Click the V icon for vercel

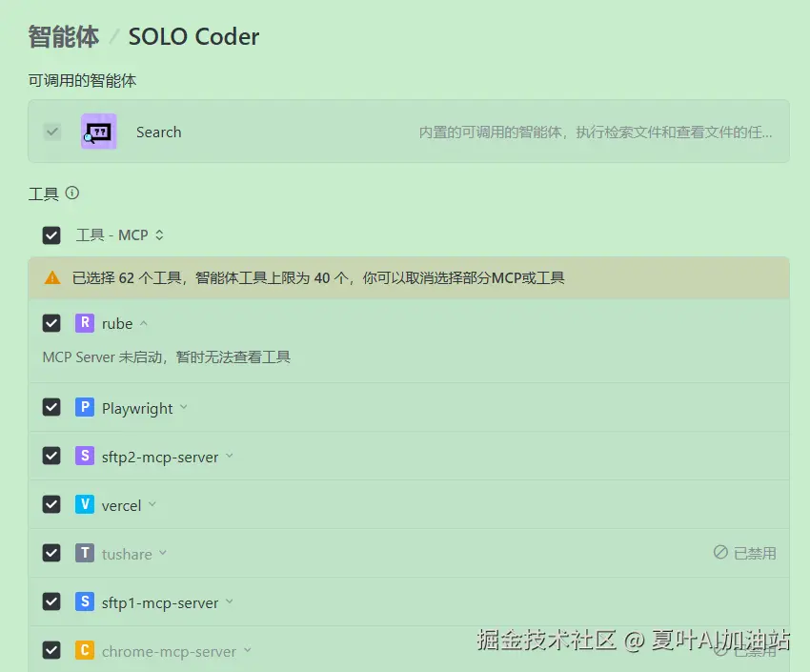click(85, 504)
